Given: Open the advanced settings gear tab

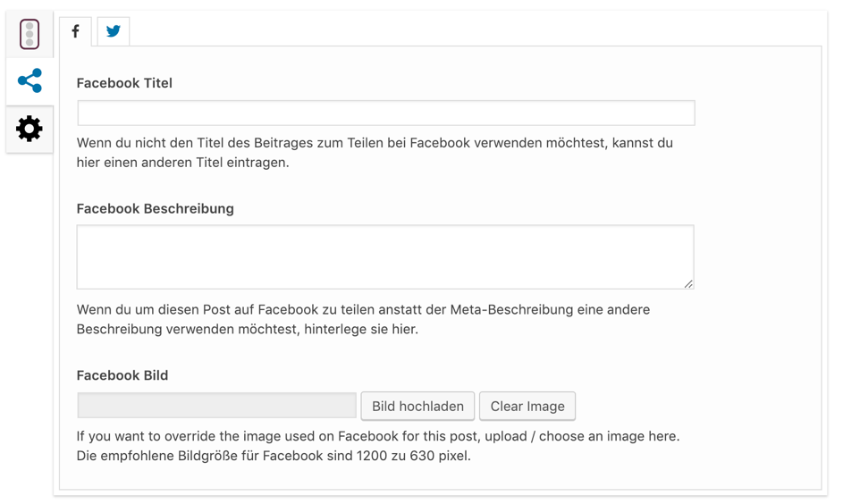Looking at the screenshot, I should click(x=30, y=129).
